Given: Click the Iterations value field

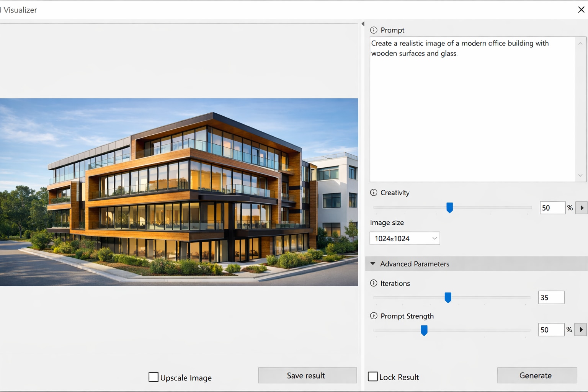Looking at the screenshot, I should 551,297.
